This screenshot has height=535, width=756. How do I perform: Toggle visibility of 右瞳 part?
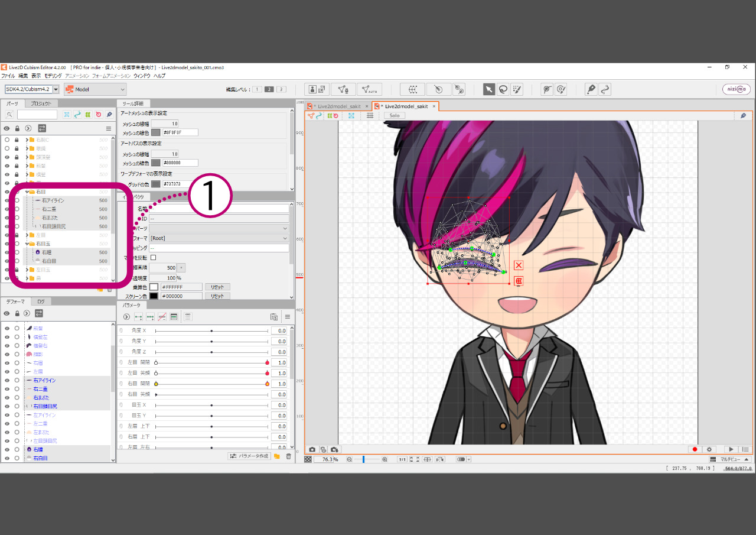click(7, 252)
